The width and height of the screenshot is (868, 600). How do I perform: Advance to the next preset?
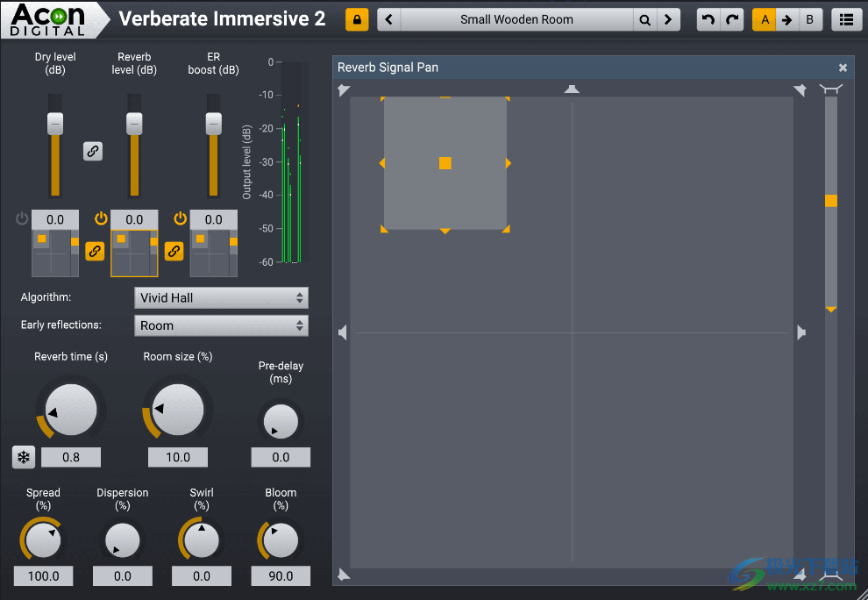668,18
